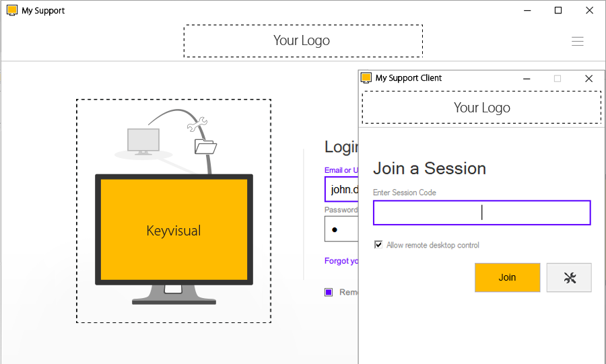
Task: Click the small gray monitor icon in keyvisual
Action: 143,141
